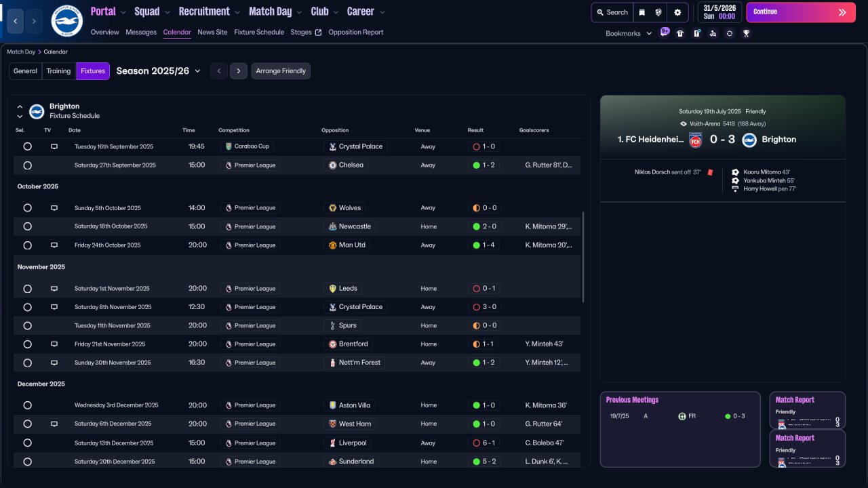Switch to the Training calendar tab
The image size is (868, 488).
click(58, 71)
